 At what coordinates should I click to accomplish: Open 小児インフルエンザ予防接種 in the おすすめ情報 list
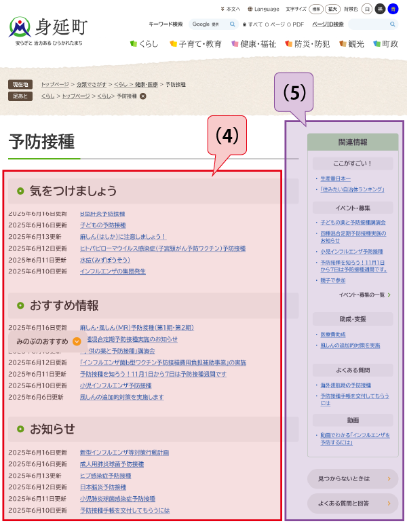coord(115,385)
